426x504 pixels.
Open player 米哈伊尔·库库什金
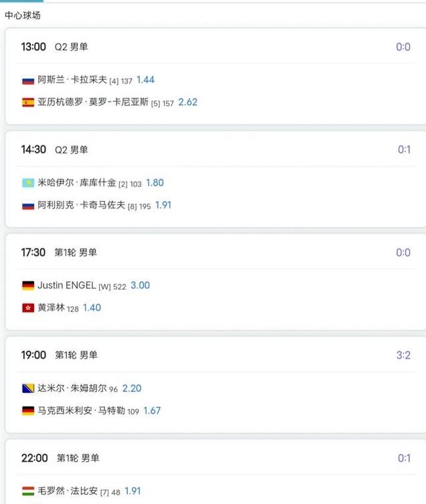[77, 183]
